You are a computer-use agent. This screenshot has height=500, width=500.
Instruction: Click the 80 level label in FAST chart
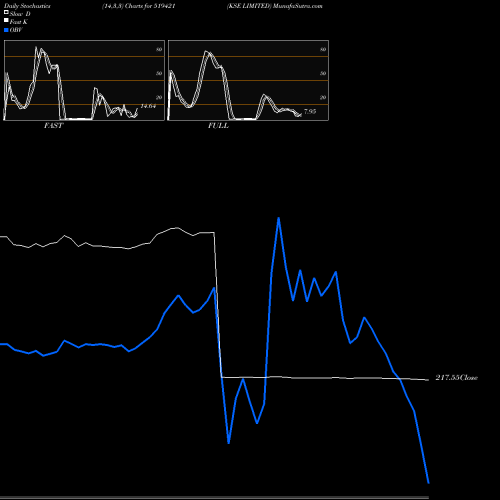(x=159, y=49)
